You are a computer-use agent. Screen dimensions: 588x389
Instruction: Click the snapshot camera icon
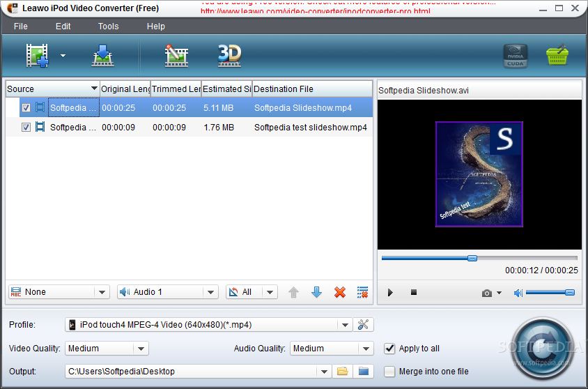487,293
